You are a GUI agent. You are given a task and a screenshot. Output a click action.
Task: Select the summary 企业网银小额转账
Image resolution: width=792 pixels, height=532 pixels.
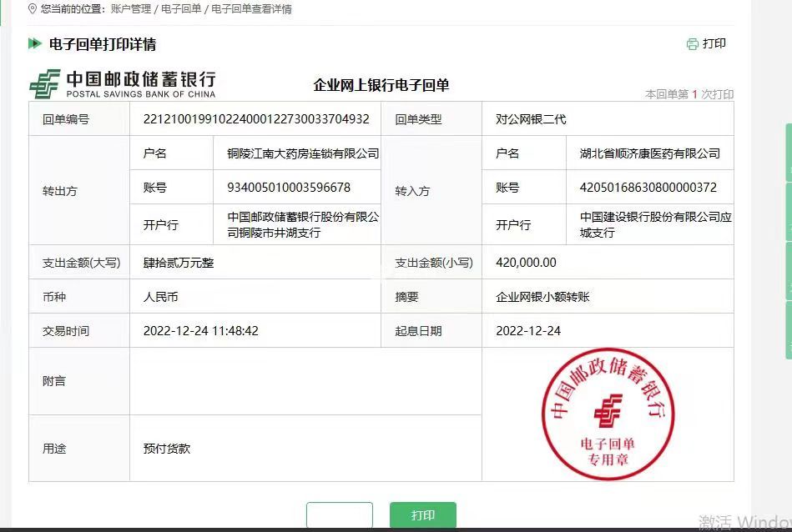coord(543,297)
